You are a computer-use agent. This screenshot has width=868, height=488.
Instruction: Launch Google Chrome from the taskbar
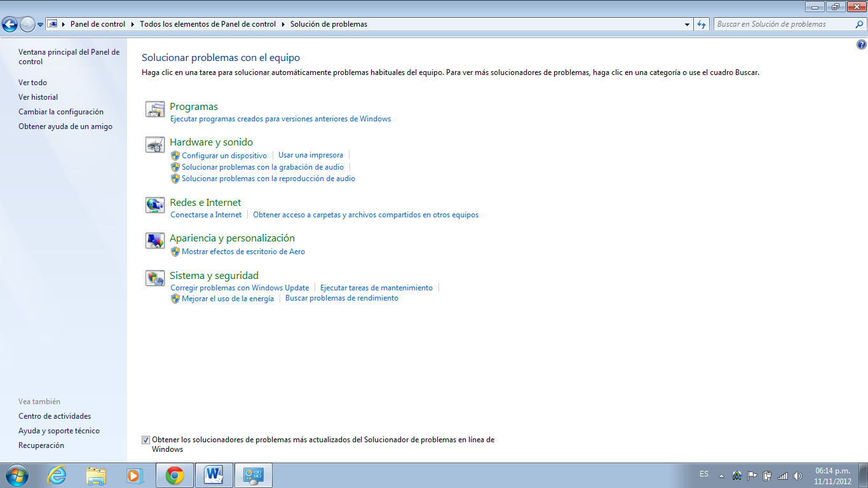pos(174,475)
